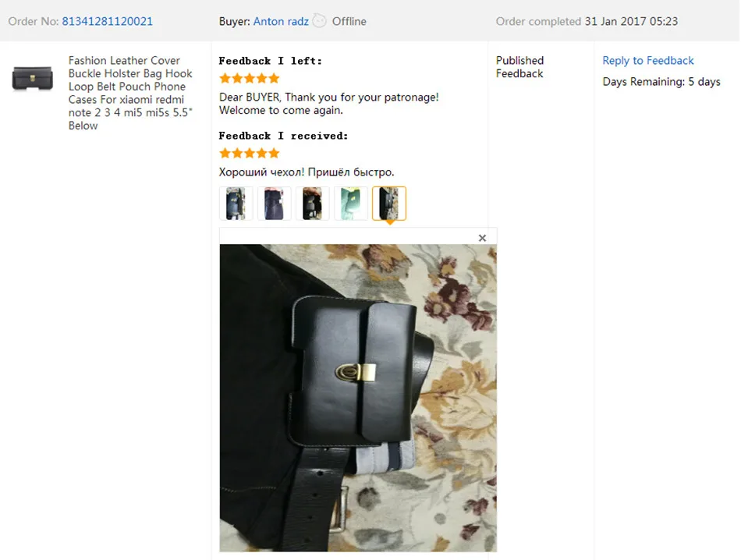The width and height of the screenshot is (741, 560).
Task: Close the enlarged photo preview
Action: pos(482,238)
